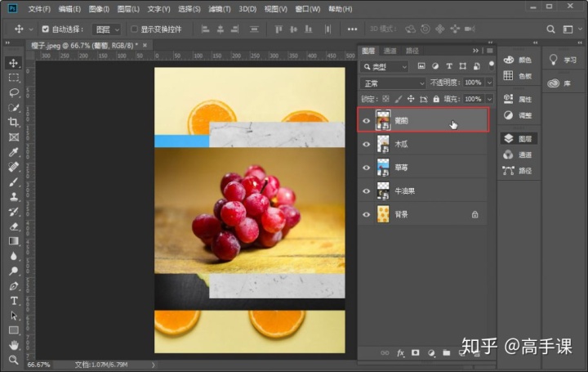Filter layers by type layer icon
The image size is (588, 372).
pyautogui.click(x=449, y=66)
